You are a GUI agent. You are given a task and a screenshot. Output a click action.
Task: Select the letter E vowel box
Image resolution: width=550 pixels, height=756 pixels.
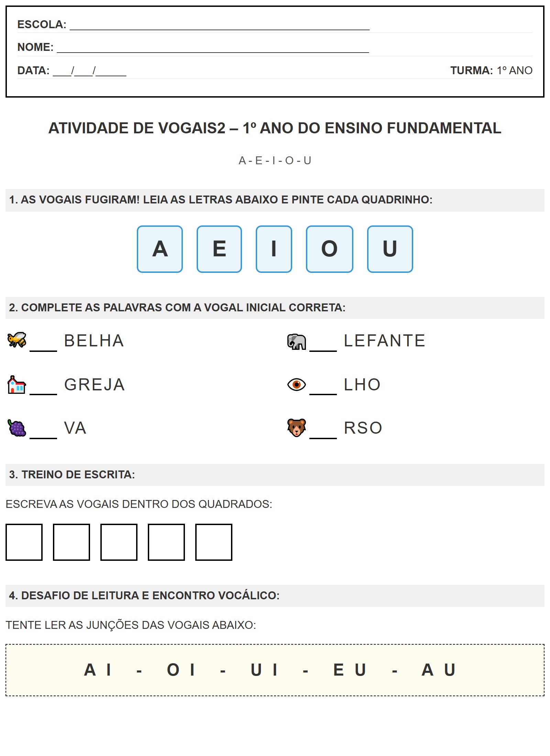click(x=219, y=249)
